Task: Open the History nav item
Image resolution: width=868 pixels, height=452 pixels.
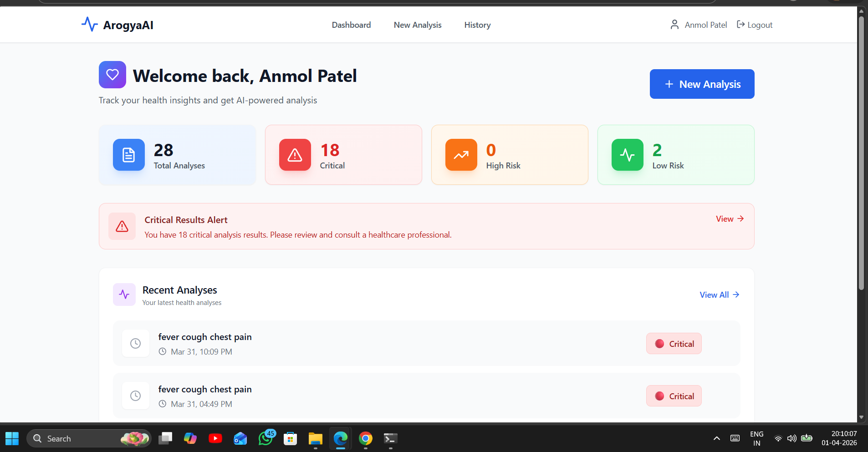Action: tap(478, 25)
